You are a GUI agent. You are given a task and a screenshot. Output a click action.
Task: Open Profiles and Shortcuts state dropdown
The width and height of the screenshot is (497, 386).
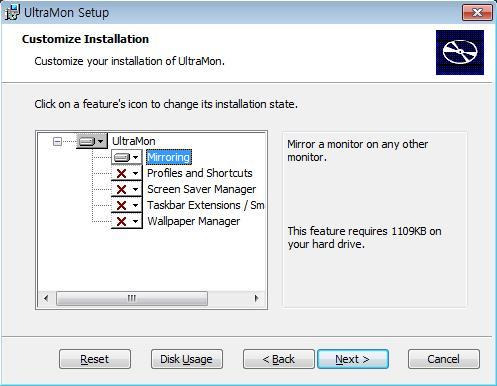tap(127, 173)
